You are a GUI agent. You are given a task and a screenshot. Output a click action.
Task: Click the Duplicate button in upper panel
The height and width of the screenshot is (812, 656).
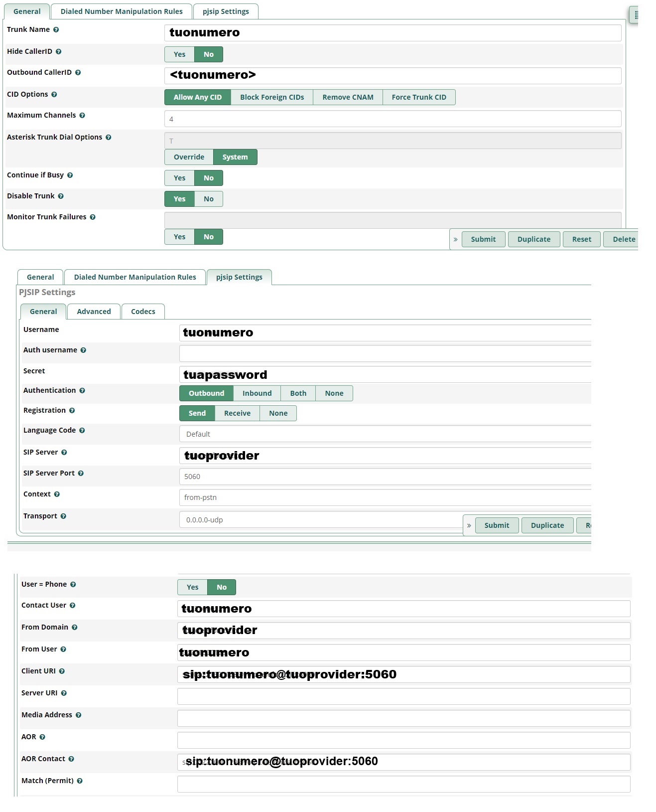click(533, 240)
